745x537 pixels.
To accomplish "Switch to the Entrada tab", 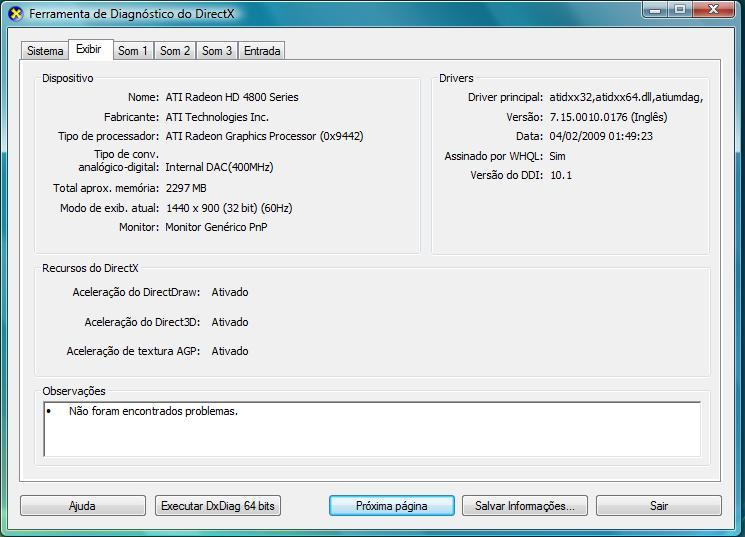I will click(262, 51).
